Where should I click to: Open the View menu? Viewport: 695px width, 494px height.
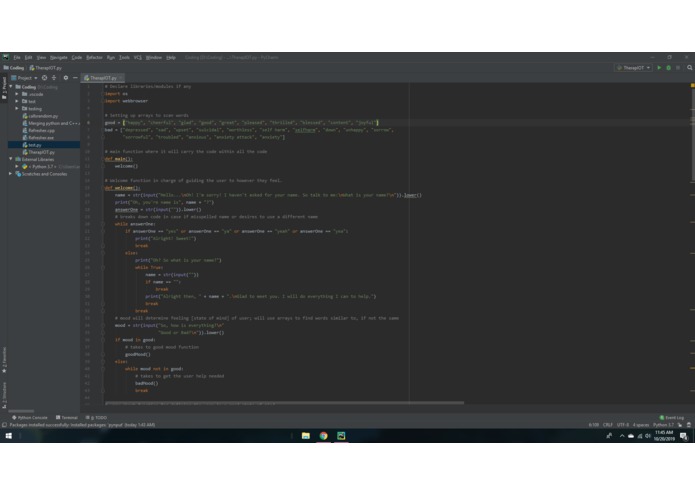[x=41, y=58]
